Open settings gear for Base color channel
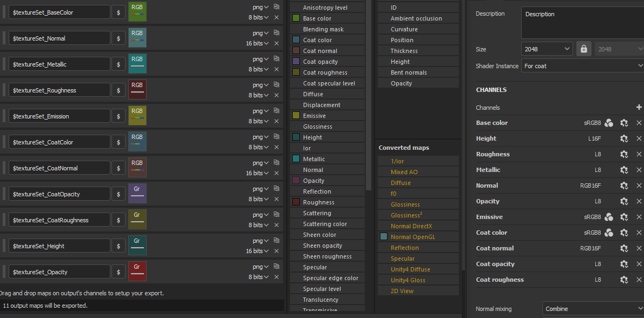644x318 pixels. [624, 123]
